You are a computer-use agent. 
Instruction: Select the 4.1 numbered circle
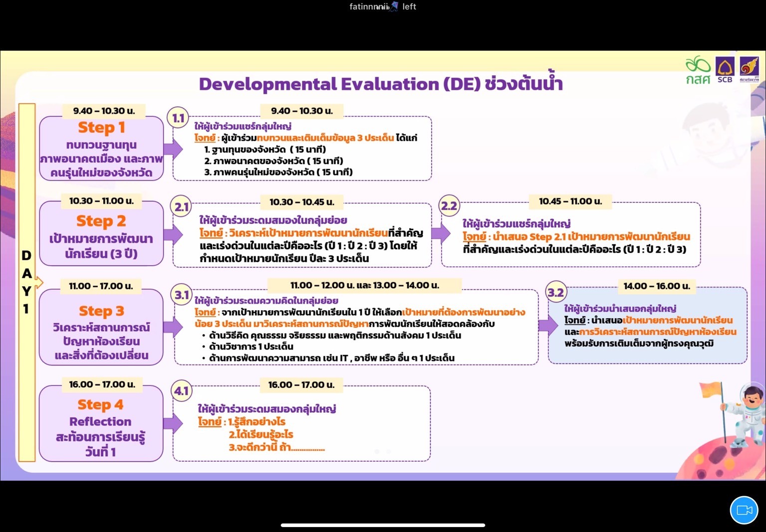[181, 390]
